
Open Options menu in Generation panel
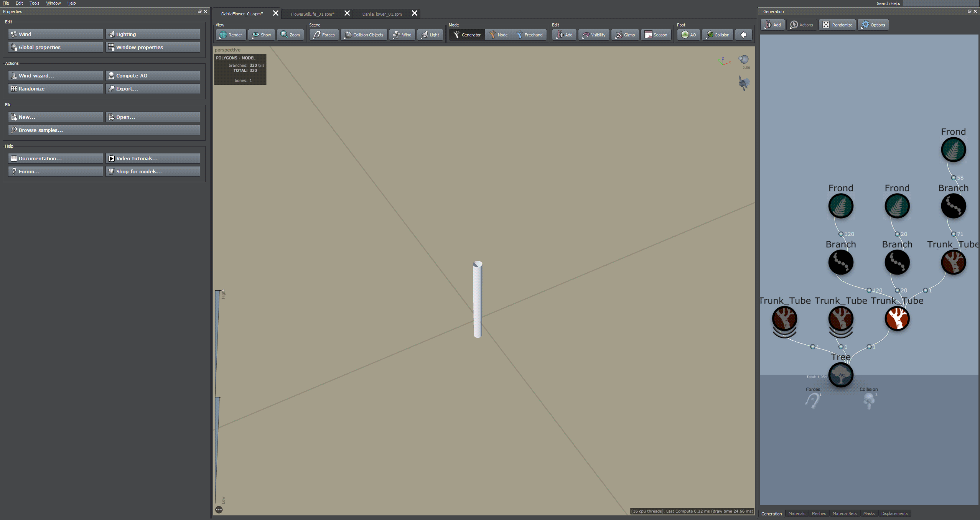coord(873,25)
